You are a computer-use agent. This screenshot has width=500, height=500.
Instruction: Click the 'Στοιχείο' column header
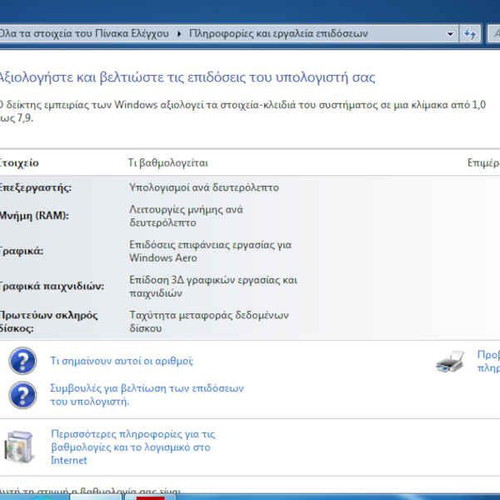coord(19,163)
